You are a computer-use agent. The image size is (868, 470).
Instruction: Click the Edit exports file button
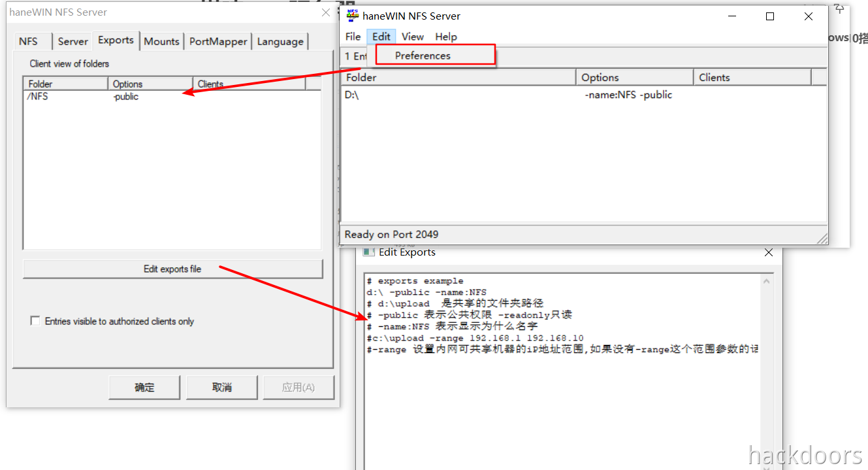click(x=172, y=269)
